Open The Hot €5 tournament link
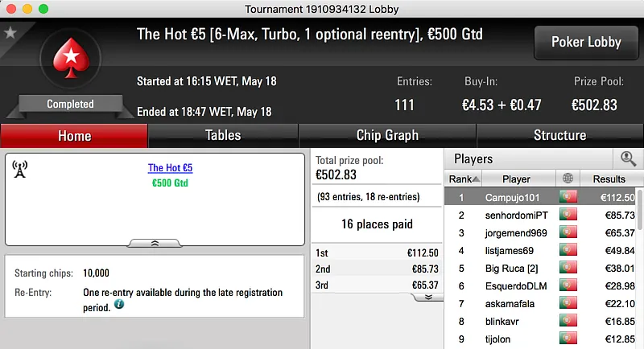 coord(170,168)
